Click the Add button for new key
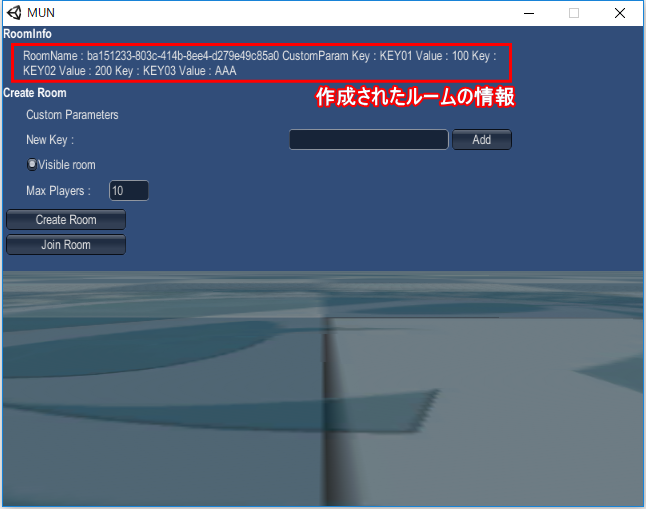The height and width of the screenshot is (509, 646). pos(482,140)
